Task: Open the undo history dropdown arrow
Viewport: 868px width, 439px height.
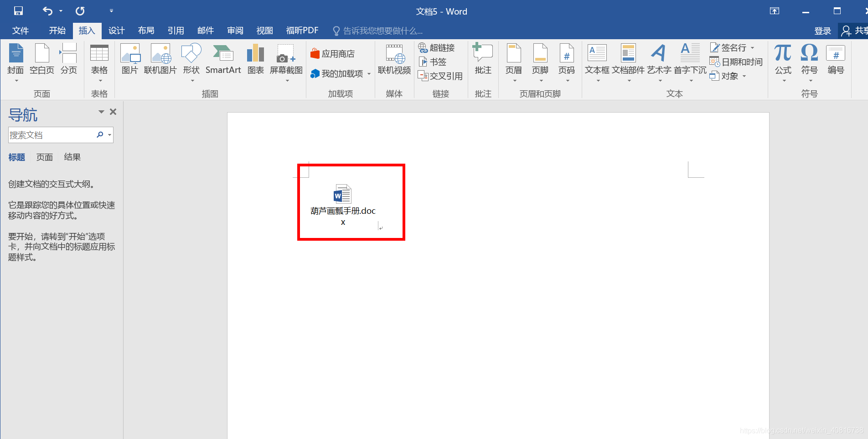Action: pyautogui.click(x=61, y=11)
